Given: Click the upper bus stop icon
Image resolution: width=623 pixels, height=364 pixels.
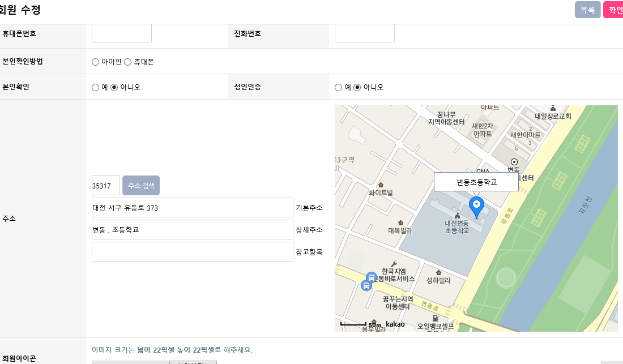Looking at the screenshot, I should point(371,277).
